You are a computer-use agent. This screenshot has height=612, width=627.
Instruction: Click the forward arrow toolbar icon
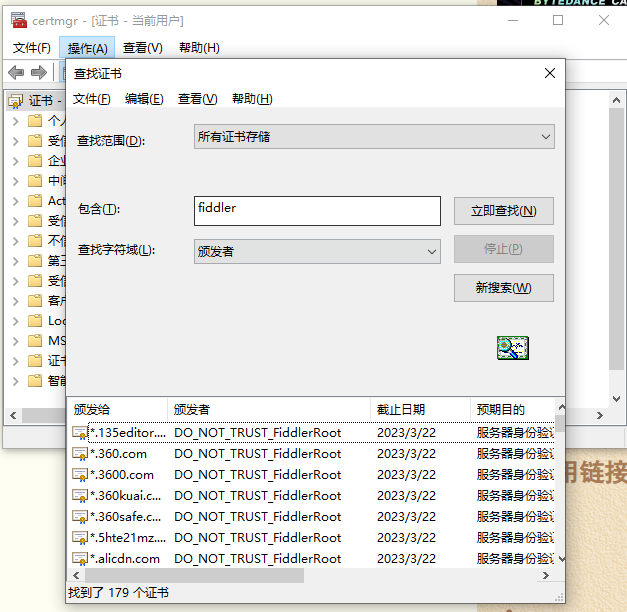point(39,72)
